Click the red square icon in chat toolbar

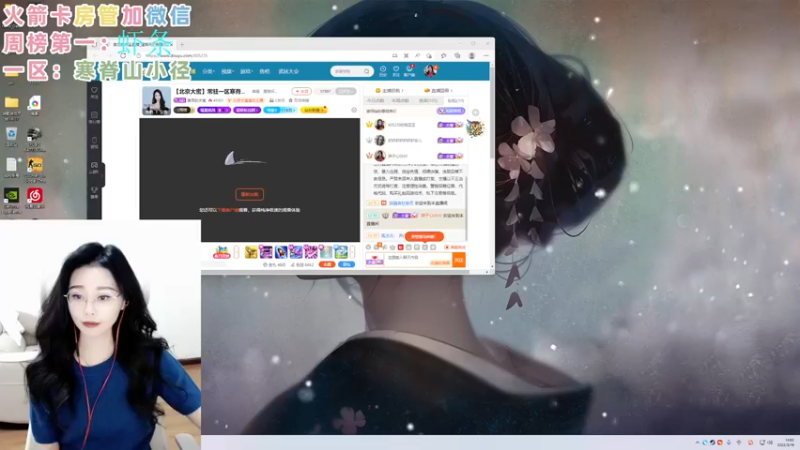(401, 247)
